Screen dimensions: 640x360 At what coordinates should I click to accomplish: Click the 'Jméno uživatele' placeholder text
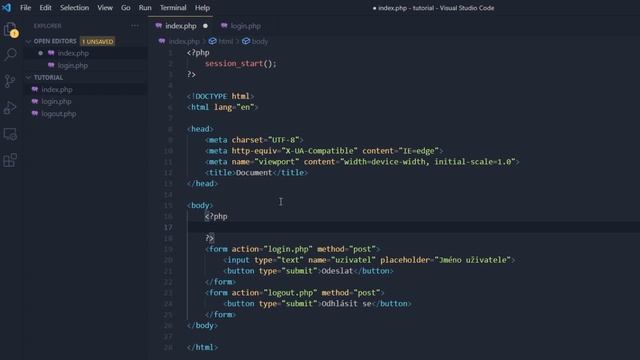(473, 260)
